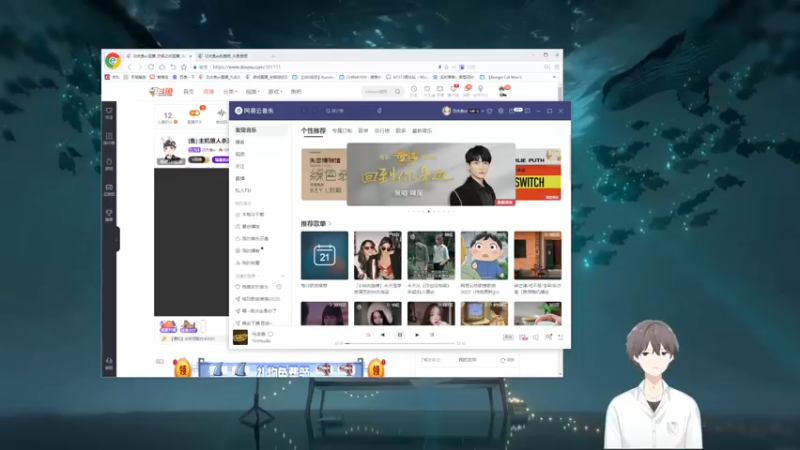
Task: Pause playback in NetEase Cloud Music
Action: (x=399, y=335)
